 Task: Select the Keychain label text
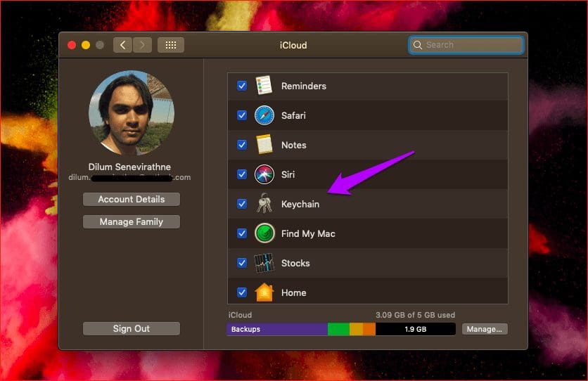pyautogui.click(x=300, y=204)
